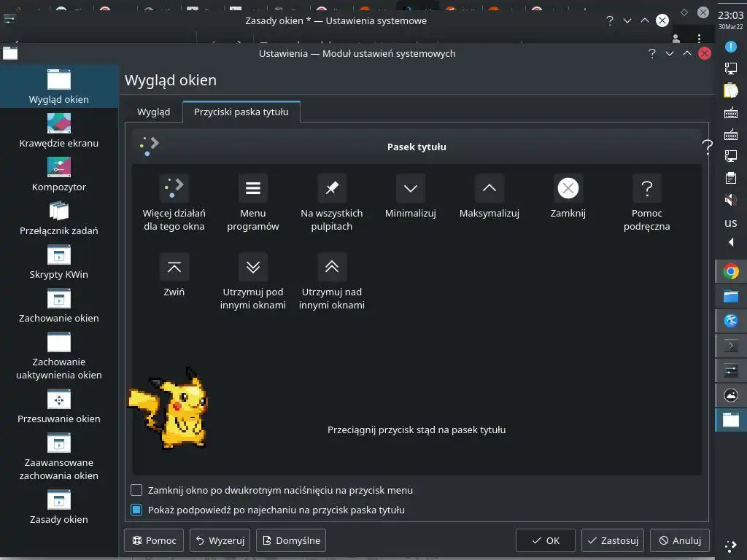Open Google Chrome from the side panel
This screenshot has width=747, height=560.
click(731, 271)
